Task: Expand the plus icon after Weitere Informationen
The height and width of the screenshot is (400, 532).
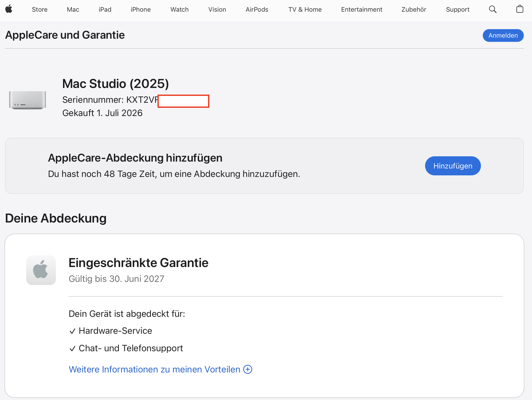Action: click(248, 369)
